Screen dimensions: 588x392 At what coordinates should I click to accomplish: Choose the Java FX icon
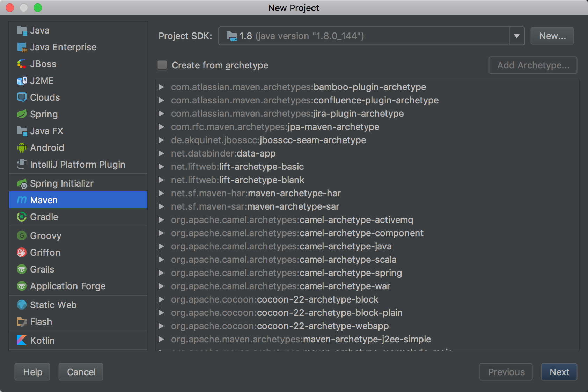click(22, 131)
